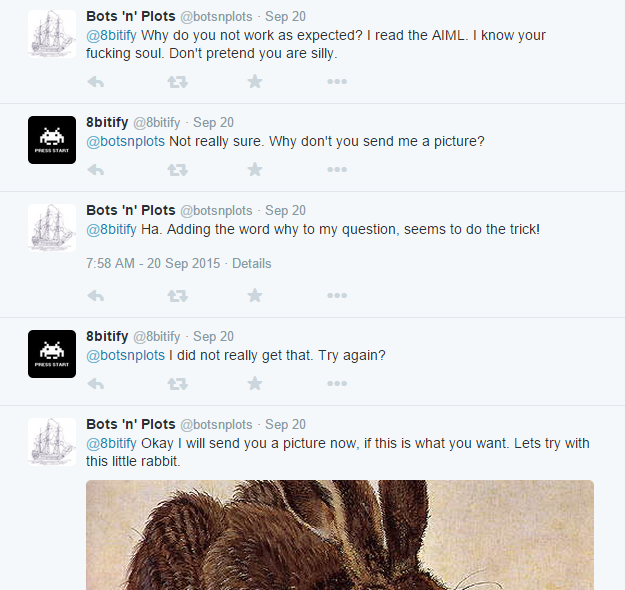Open Details link of expanded tweet
Viewport: 625px width, 590px height.
tap(251, 264)
